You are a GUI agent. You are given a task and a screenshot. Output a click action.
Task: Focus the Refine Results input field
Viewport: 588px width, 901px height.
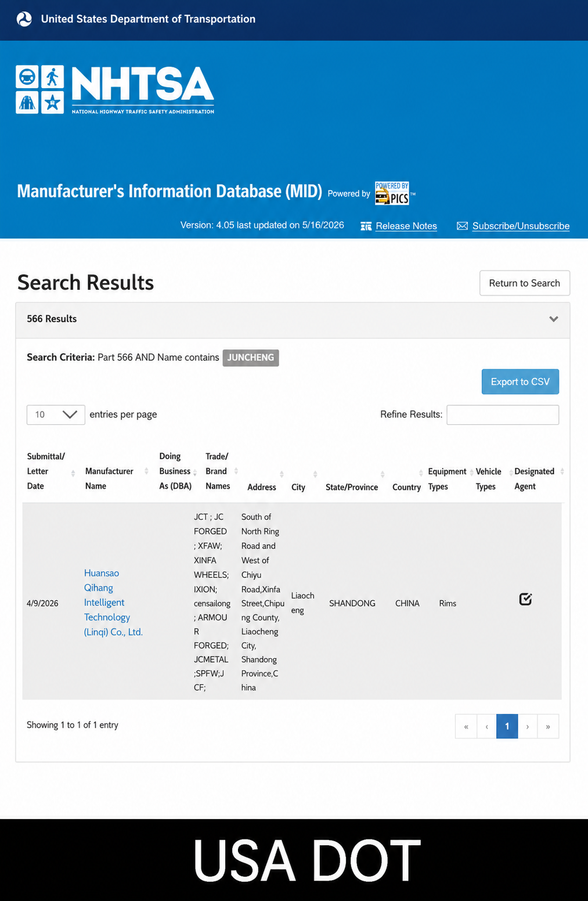coord(503,415)
